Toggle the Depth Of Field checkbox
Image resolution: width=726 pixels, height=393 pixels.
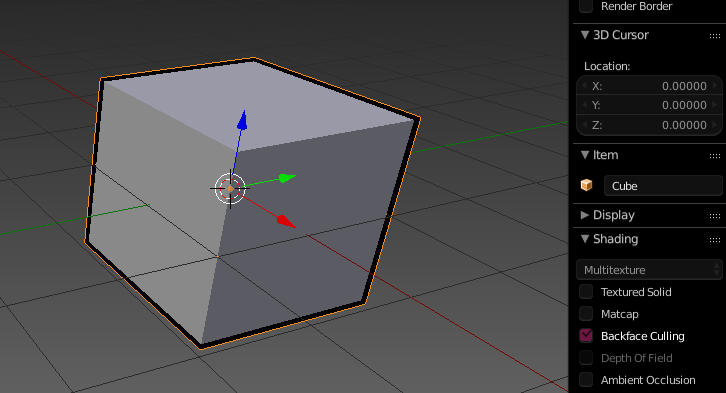pyautogui.click(x=586, y=358)
